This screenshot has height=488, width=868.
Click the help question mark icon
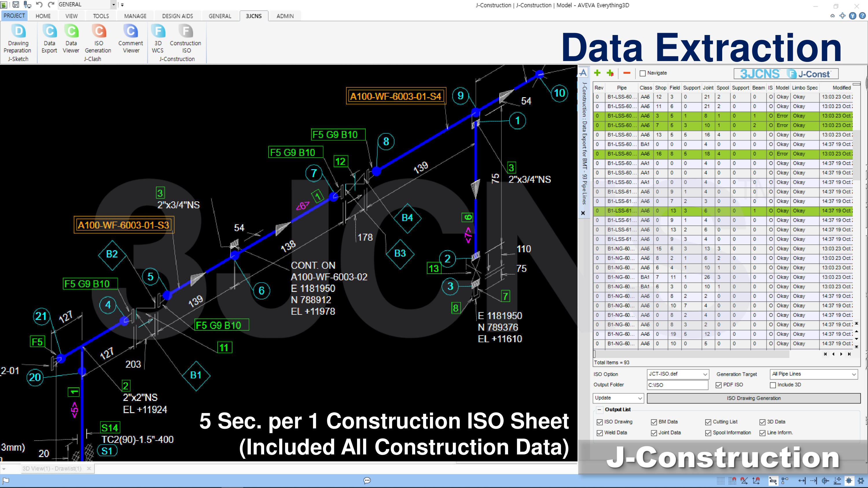pyautogui.click(x=862, y=16)
